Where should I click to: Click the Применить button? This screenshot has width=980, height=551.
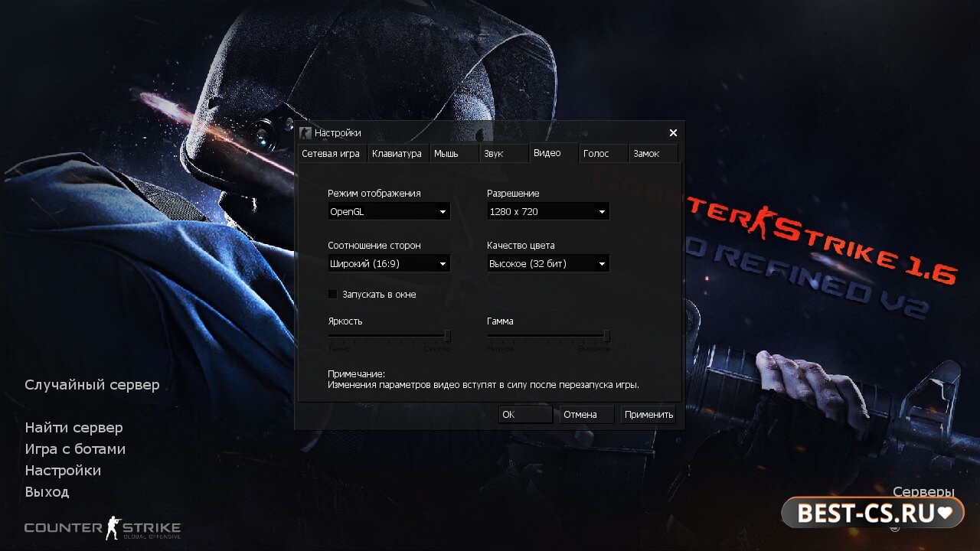pyautogui.click(x=648, y=414)
